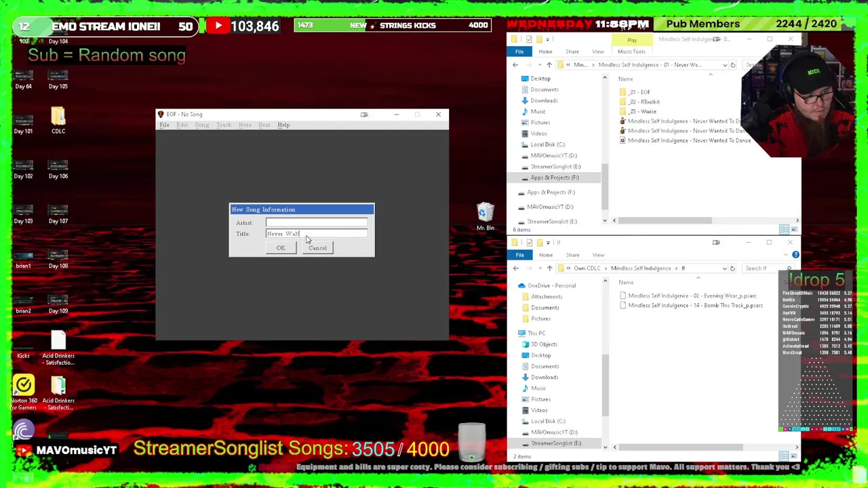Cancel the New Song Information dialog

tap(317, 248)
